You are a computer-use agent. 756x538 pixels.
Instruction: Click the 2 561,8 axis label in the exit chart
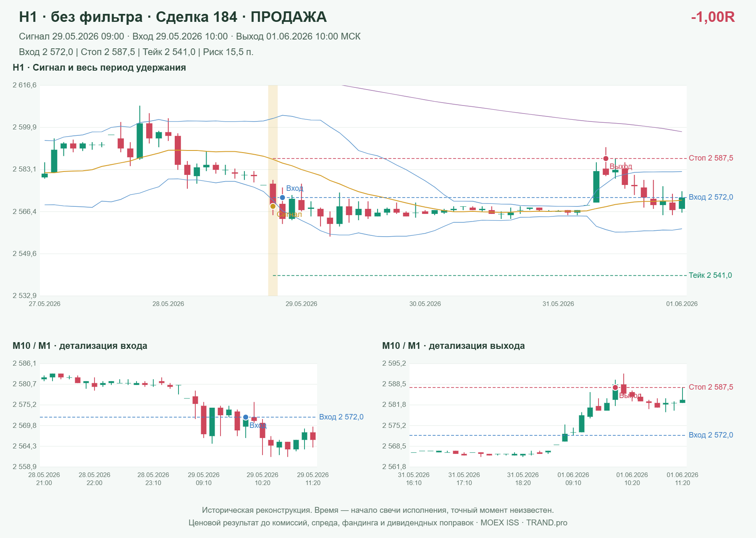click(x=394, y=467)
